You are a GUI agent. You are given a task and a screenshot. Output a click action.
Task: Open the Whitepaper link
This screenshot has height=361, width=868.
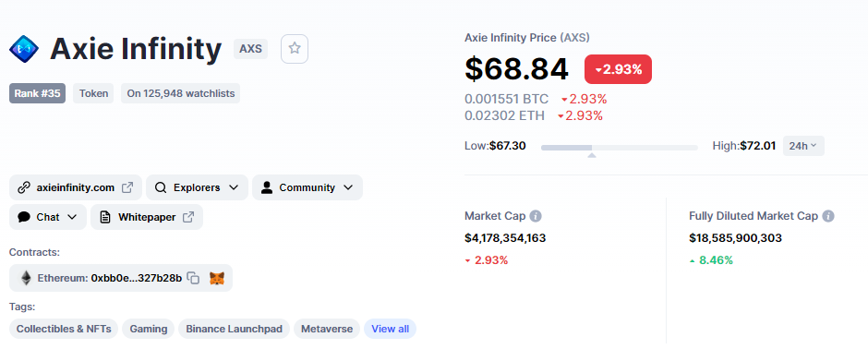point(147,217)
